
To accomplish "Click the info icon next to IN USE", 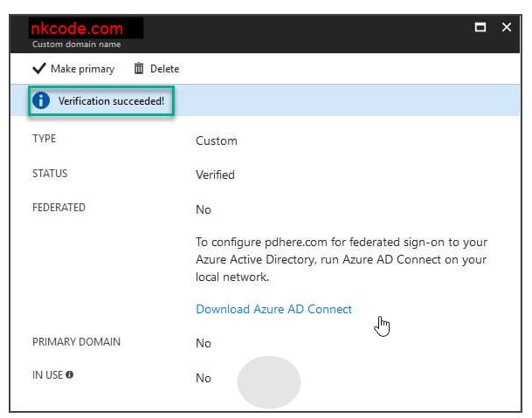I will point(70,374).
